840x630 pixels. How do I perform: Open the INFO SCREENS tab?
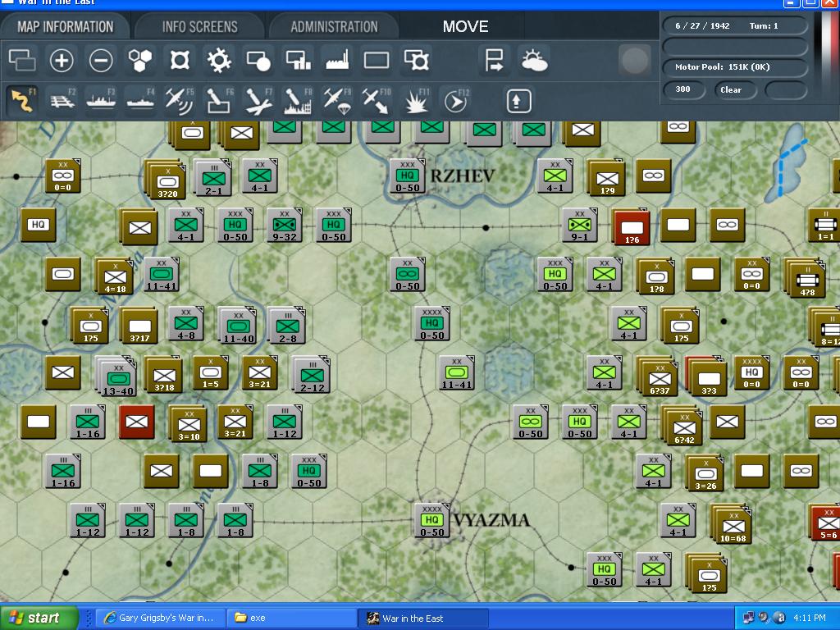point(200,26)
